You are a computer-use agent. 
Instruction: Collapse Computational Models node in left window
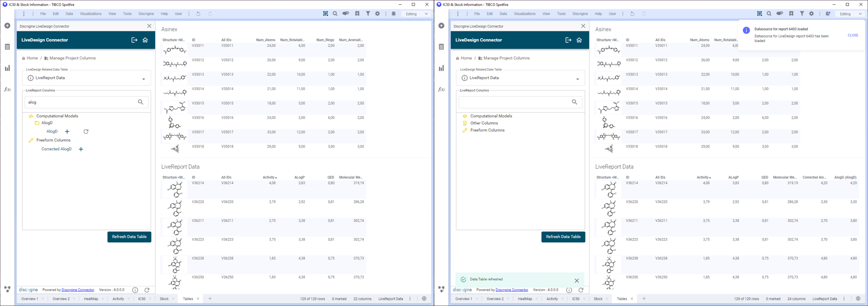[x=57, y=116]
